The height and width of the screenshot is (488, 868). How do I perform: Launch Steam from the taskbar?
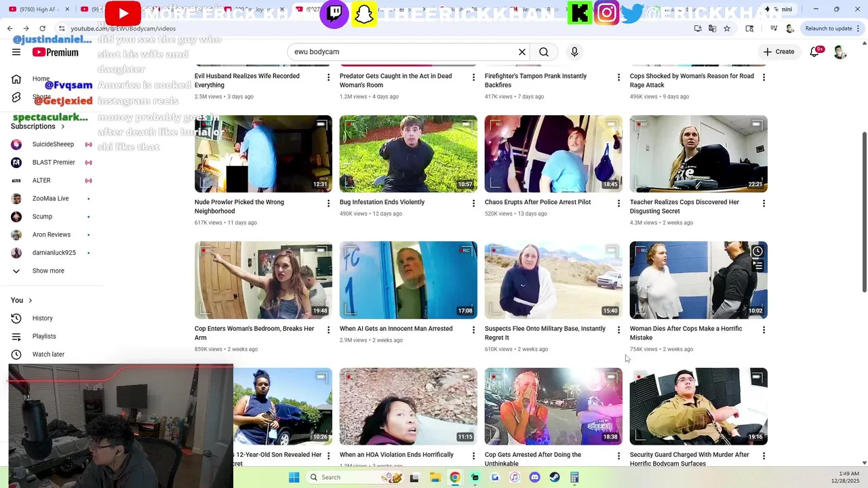coord(554,477)
